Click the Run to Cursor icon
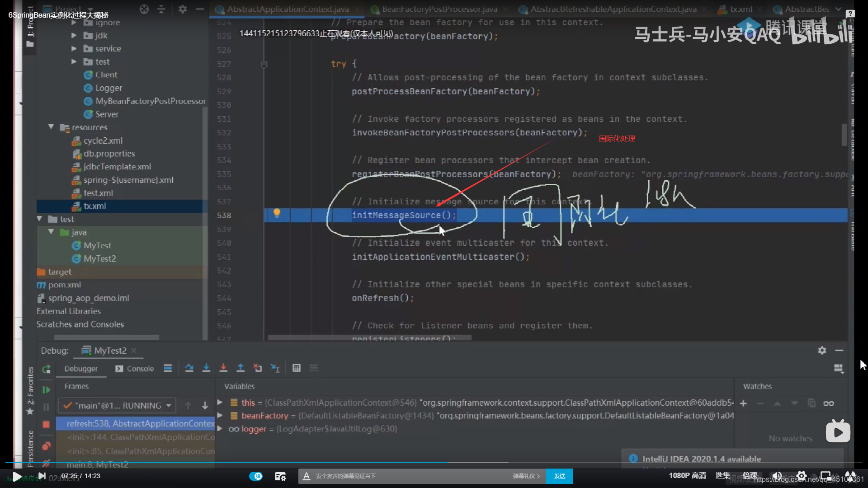Screen dimensions: 868x488 click(275, 368)
